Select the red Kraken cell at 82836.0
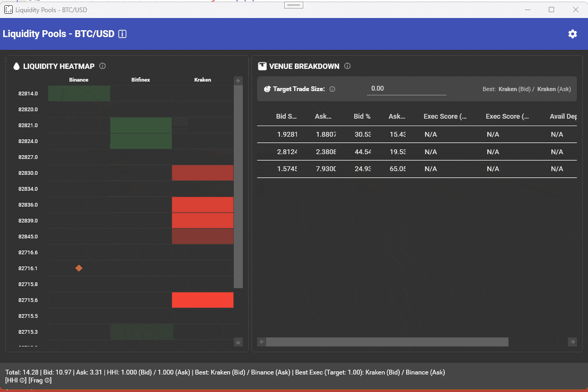Screen dimensions: 588x392 (x=203, y=204)
